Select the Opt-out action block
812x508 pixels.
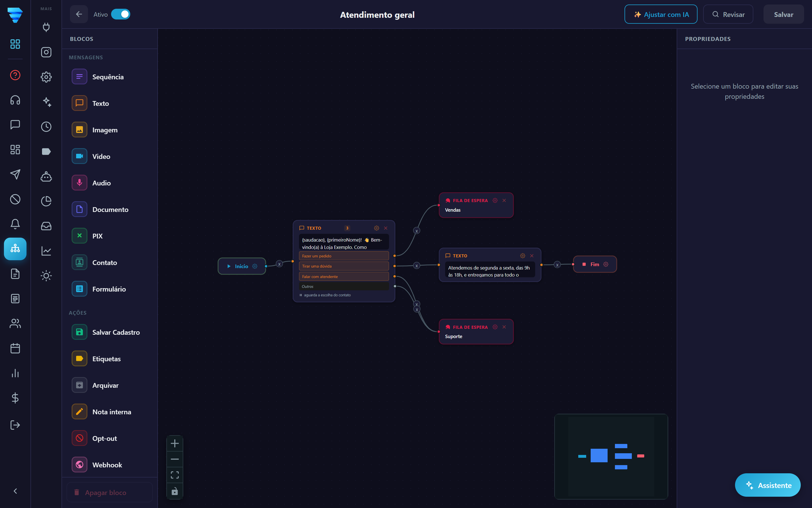click(110, 438)
